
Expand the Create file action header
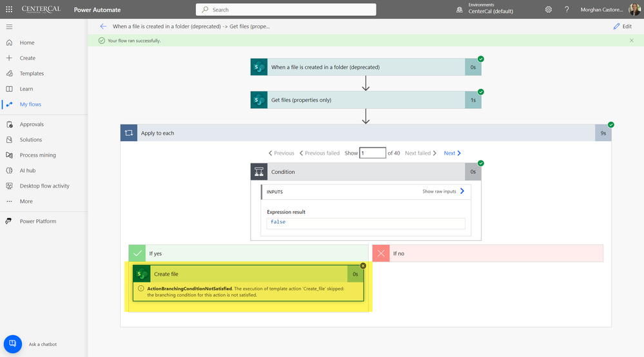pyautogui.click(x=248, y=274)
